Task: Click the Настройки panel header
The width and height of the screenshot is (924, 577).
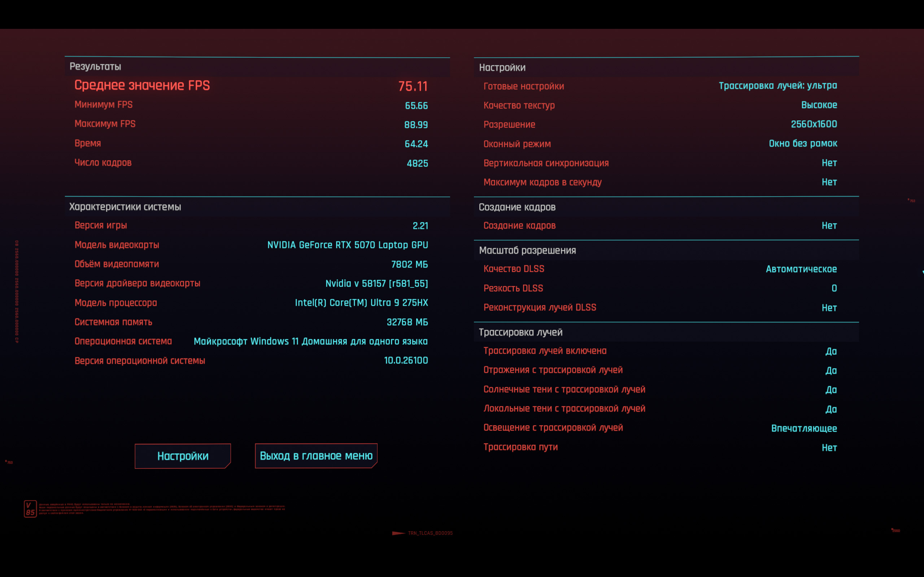Action: (x=502, y=67)
